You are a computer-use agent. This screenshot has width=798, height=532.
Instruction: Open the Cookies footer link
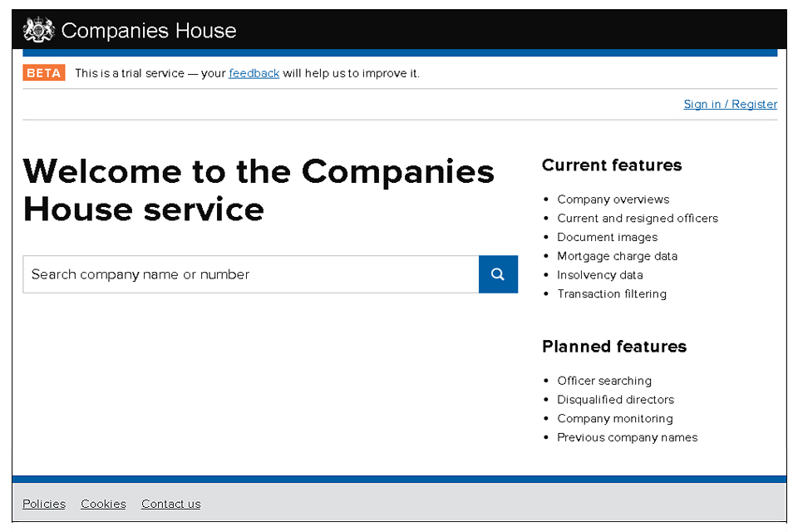pos(103,504)
